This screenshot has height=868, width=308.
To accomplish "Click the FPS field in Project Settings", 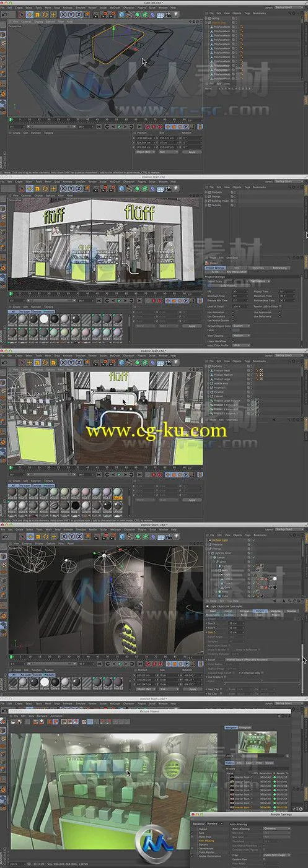I will click(240, 291).
